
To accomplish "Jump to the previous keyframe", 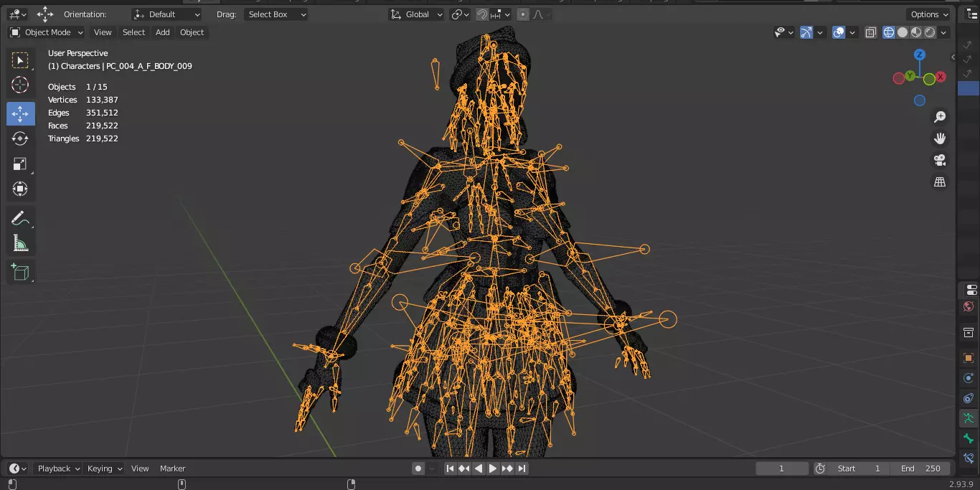I will coord(464,468).
